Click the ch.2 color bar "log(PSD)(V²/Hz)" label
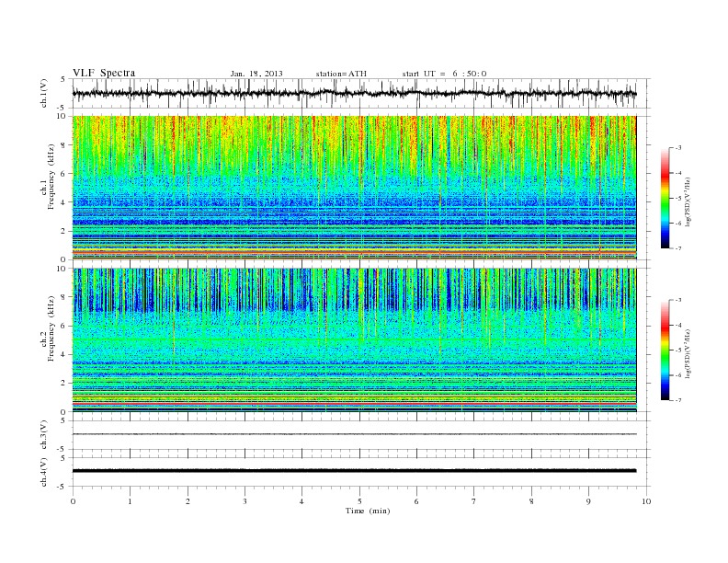The height and width of the screenshot is (563, 728). (688, 353)
